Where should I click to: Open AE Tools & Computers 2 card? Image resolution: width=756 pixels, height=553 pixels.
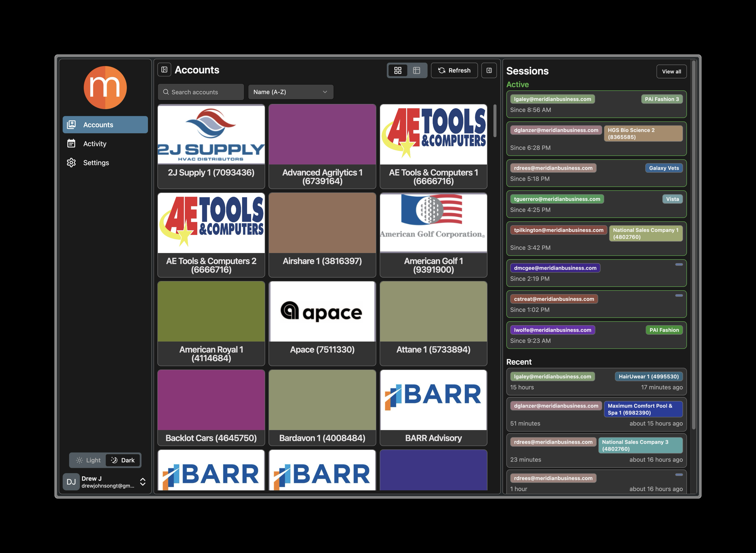coord(211,235)
